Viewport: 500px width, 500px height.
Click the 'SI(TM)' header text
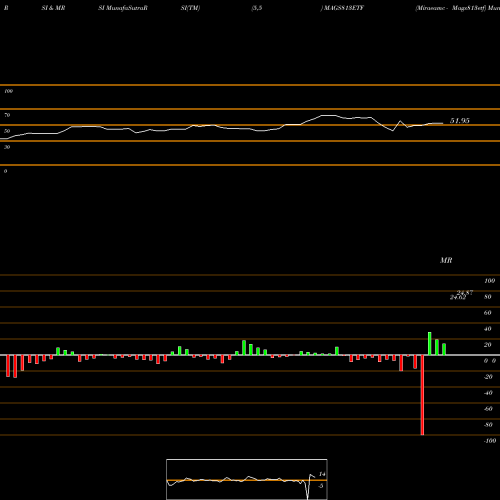[190, 8]
